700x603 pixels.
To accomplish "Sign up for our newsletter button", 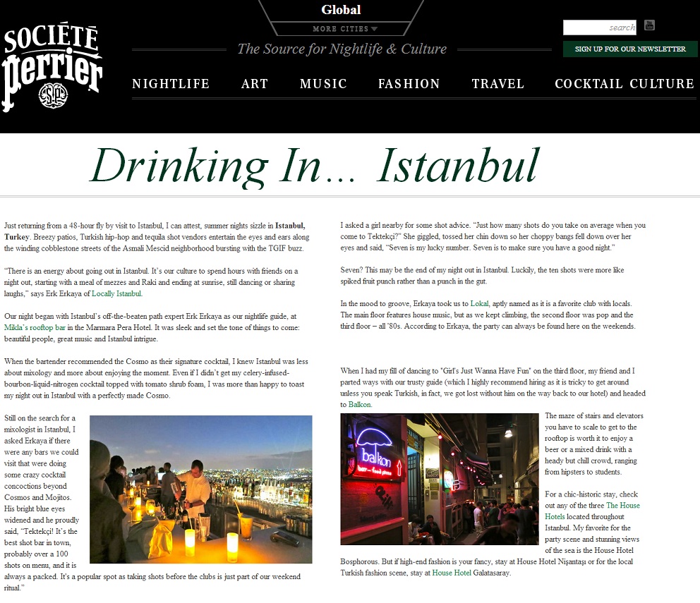I will point(630,49).
